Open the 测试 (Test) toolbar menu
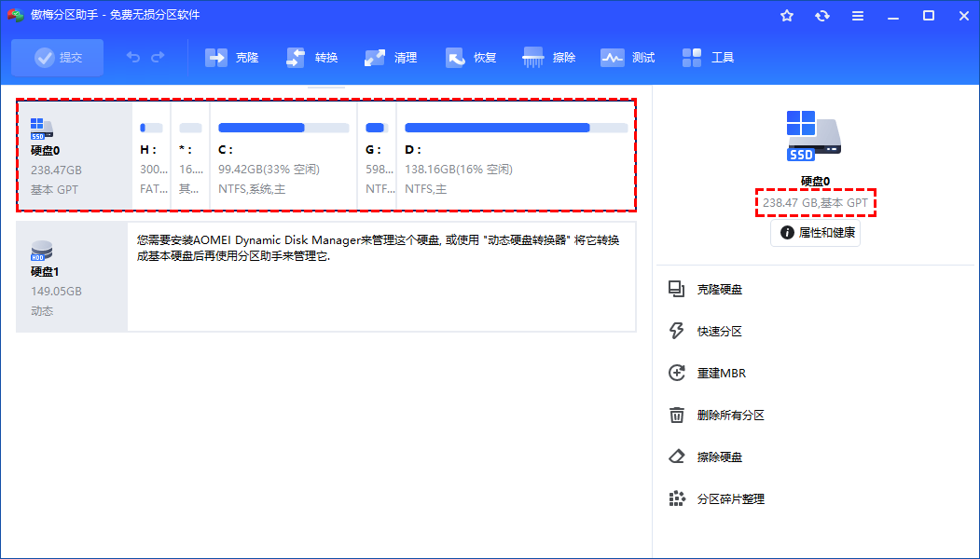The width and height of the screenshot is (980, 559). [628, 58]
